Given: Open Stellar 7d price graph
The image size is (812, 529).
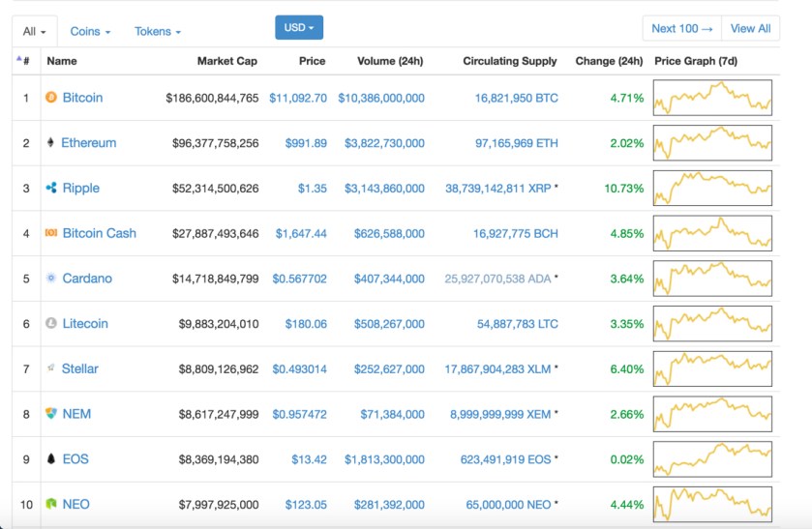Looking at the screenshot, I should click(712, 368).
